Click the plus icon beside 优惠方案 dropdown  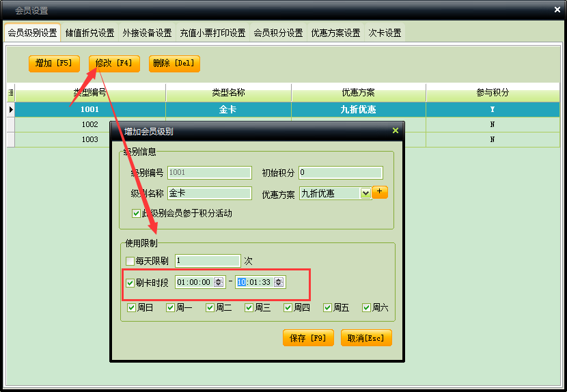[x=379, y=192]
